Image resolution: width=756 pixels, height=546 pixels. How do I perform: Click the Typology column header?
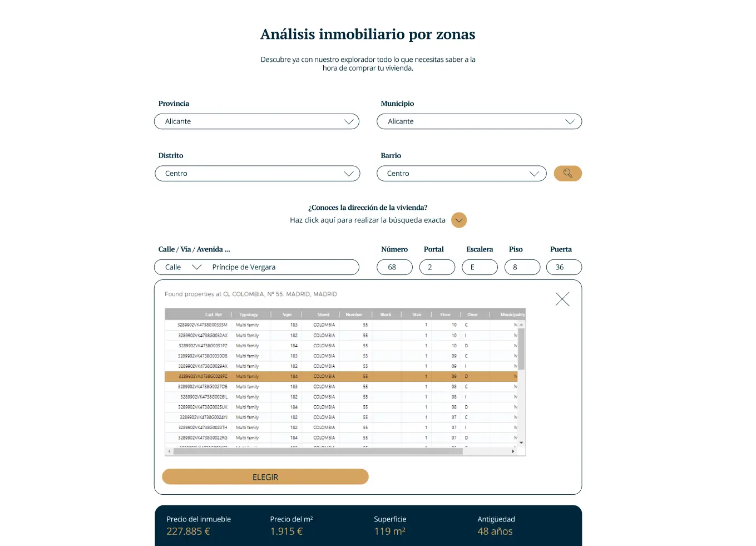249,315
